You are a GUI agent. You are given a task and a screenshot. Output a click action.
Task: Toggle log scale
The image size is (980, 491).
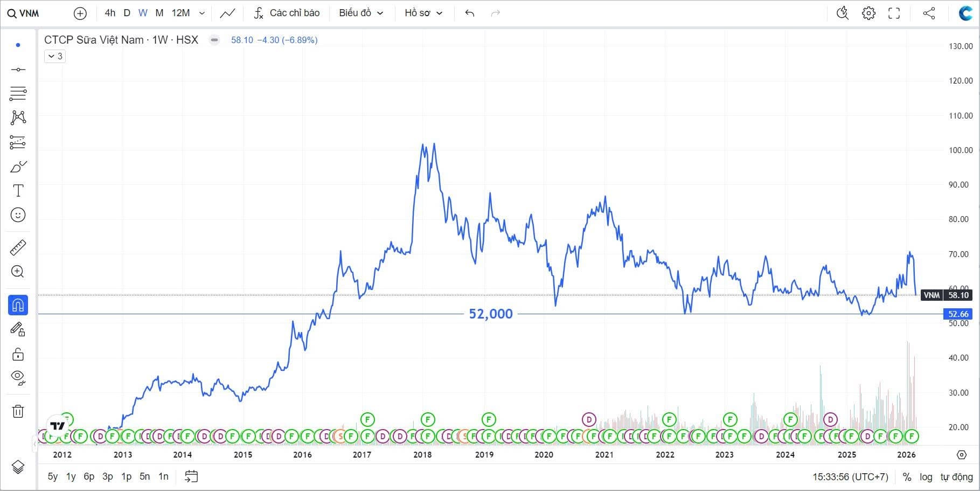click(x=926, y=477)
